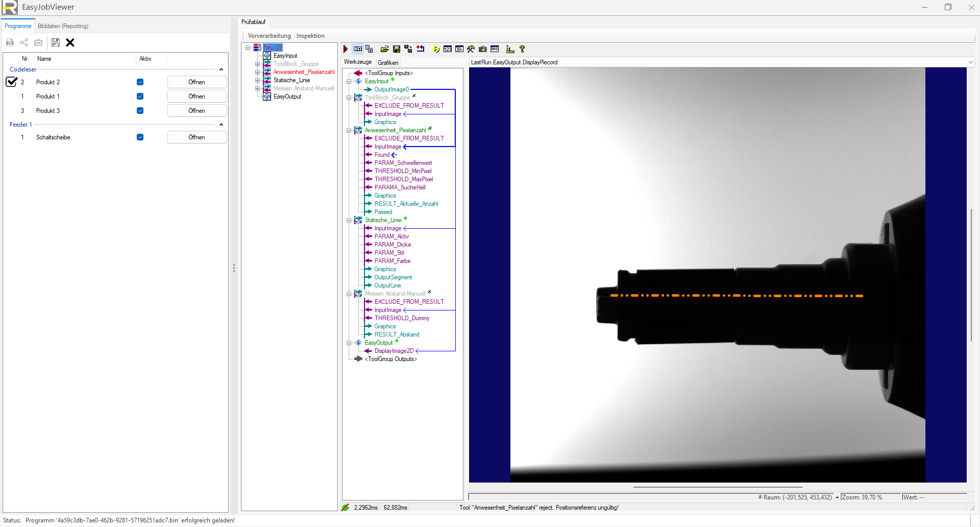Click the black X delete icon
Viewport: 980px width, 527px height.
tap(70, 42)
